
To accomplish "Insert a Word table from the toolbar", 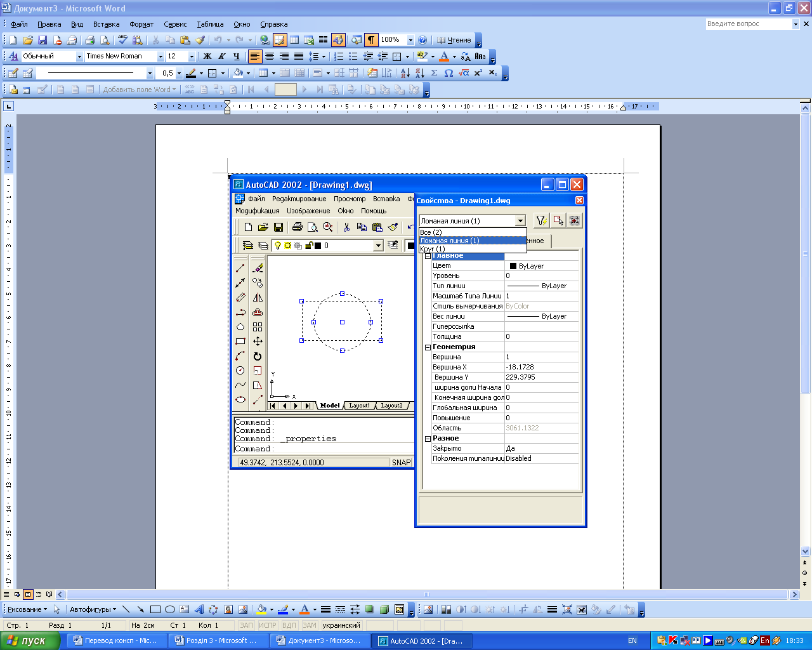I will point(294,40).
